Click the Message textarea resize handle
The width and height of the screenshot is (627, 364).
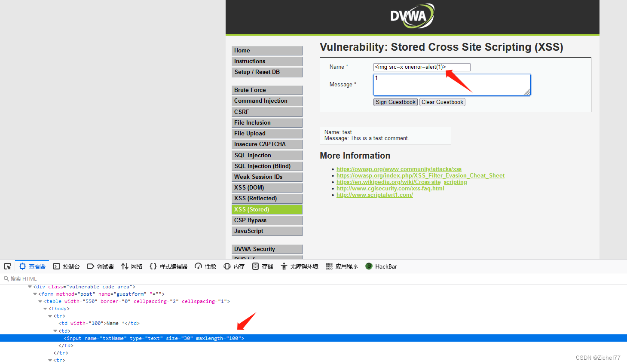pos(527,92)
